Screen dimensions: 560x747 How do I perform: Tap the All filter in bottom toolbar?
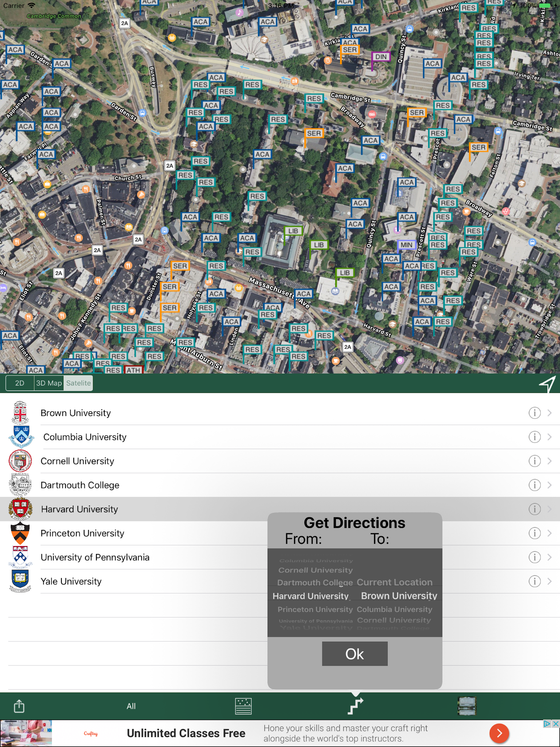[x=131, y=706]
